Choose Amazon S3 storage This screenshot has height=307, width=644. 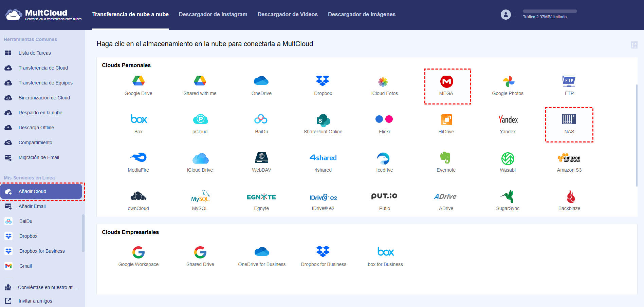coord(569,158)
